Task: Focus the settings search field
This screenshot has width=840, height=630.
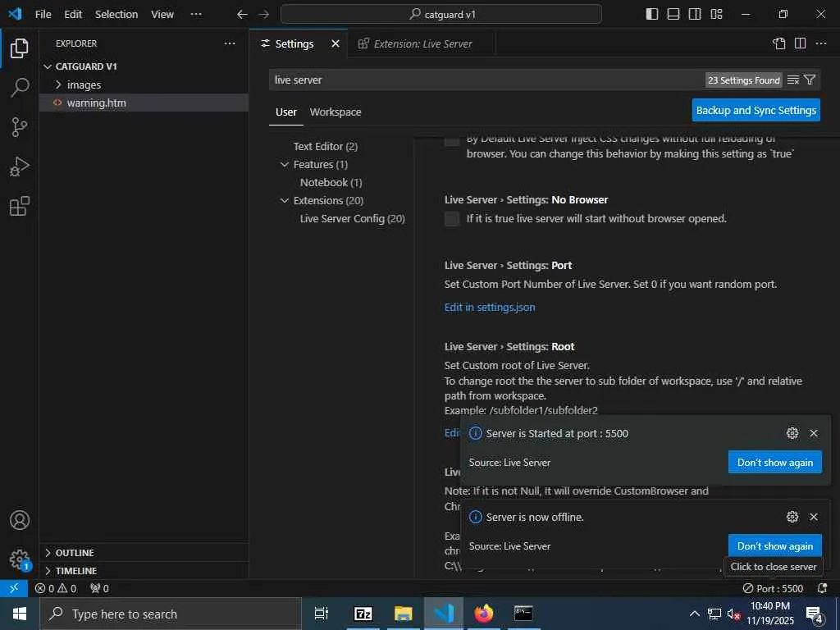Action: click(486, 80)
